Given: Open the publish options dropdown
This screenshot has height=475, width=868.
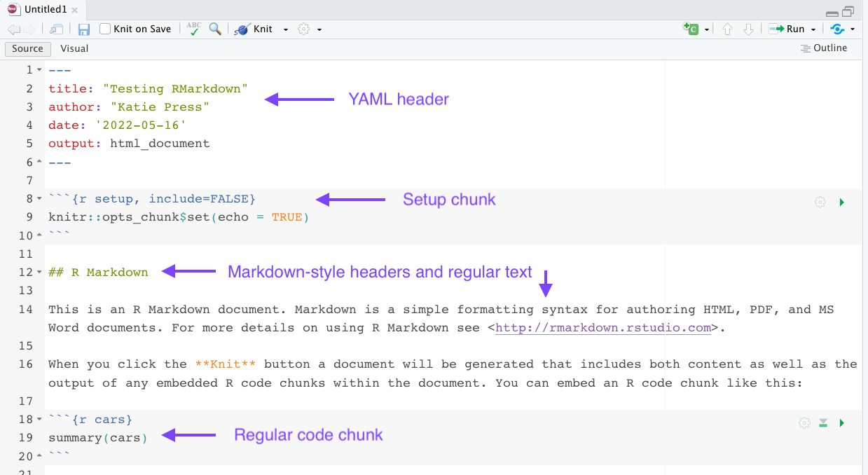Looking at the screenshot, I should pos(853,29).
